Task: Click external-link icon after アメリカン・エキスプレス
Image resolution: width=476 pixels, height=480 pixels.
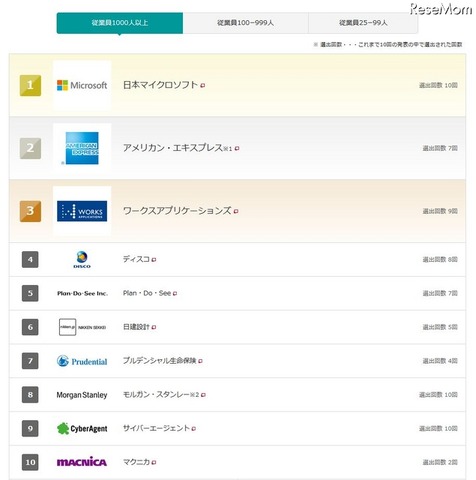Action: coord(237,148)
